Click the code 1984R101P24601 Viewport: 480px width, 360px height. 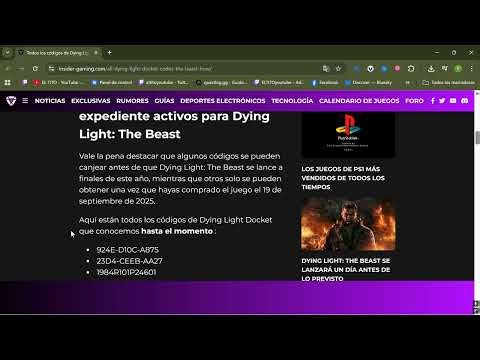[126, 272]
